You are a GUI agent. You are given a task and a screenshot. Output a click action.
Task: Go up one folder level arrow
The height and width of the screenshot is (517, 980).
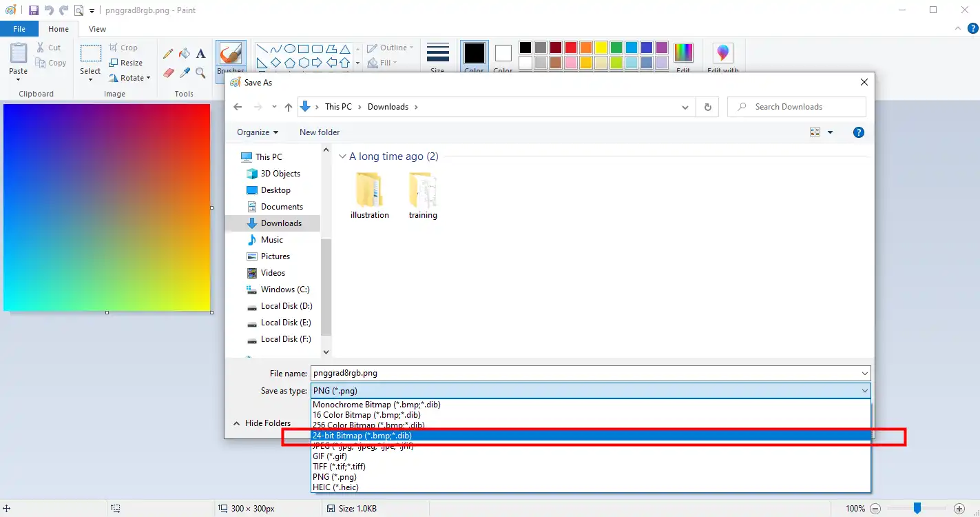click(x=289, y=107)
